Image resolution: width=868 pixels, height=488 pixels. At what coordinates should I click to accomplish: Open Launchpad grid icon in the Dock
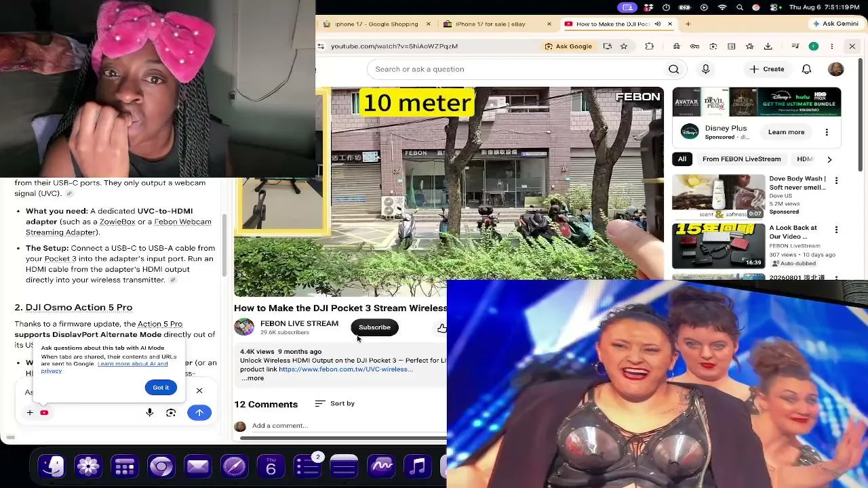click(125, 466)
